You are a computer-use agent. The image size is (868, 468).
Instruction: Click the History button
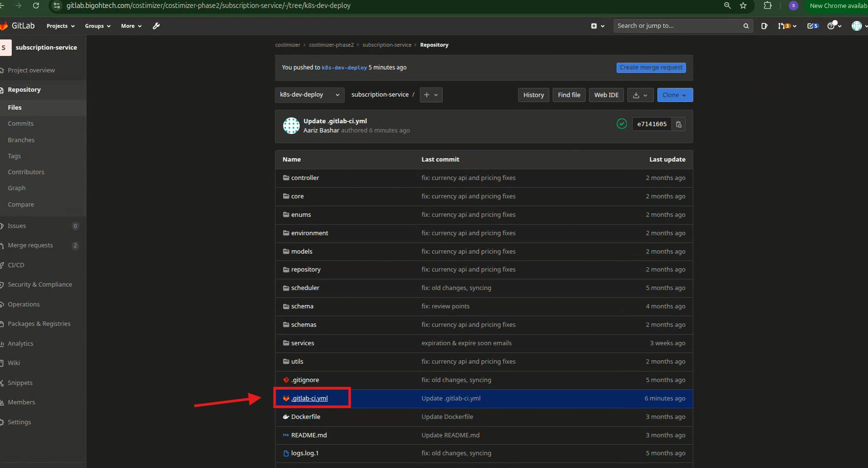point(533,95)
